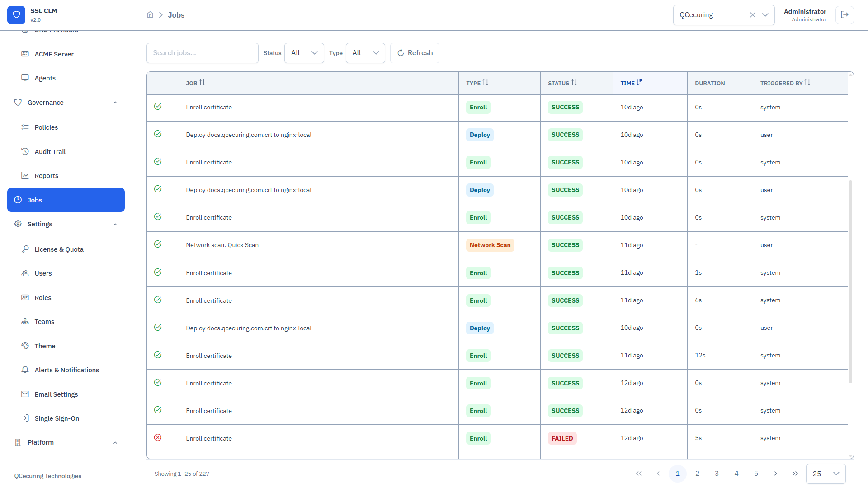Sort by TRIGGERED BY column arrows
Image resolution: width=868 pixels, height=488 pixels.
click(807, 83)
